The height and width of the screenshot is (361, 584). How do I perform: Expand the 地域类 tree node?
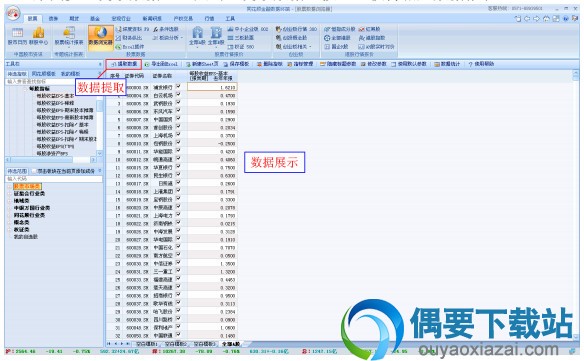pos(10,200)
